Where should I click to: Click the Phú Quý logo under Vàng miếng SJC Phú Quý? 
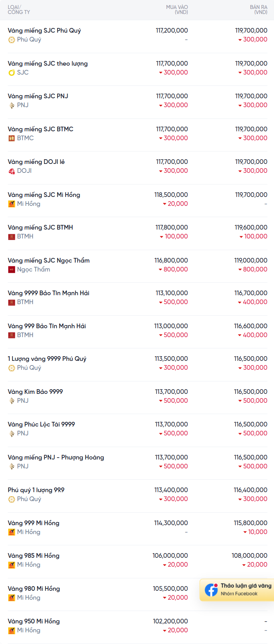(x=12, y=40)
